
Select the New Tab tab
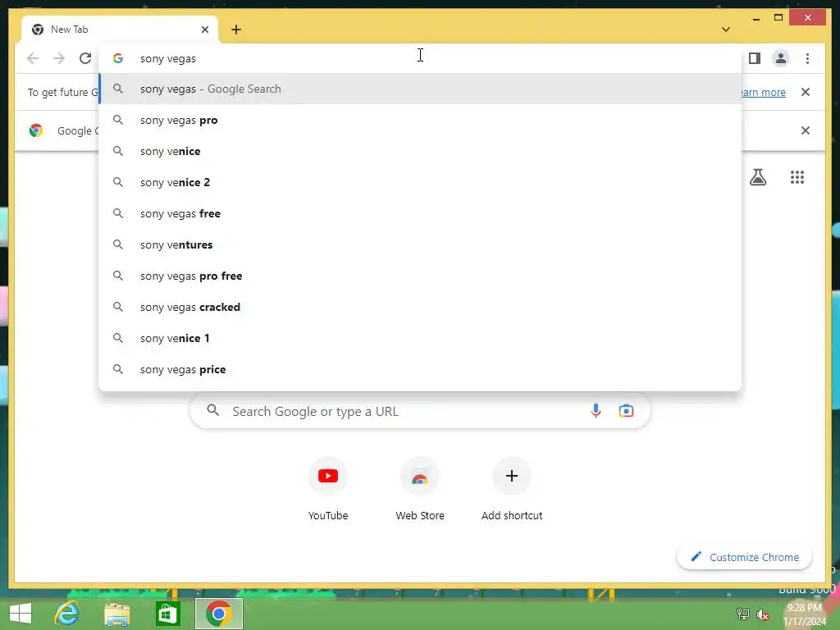click(119, 30)
